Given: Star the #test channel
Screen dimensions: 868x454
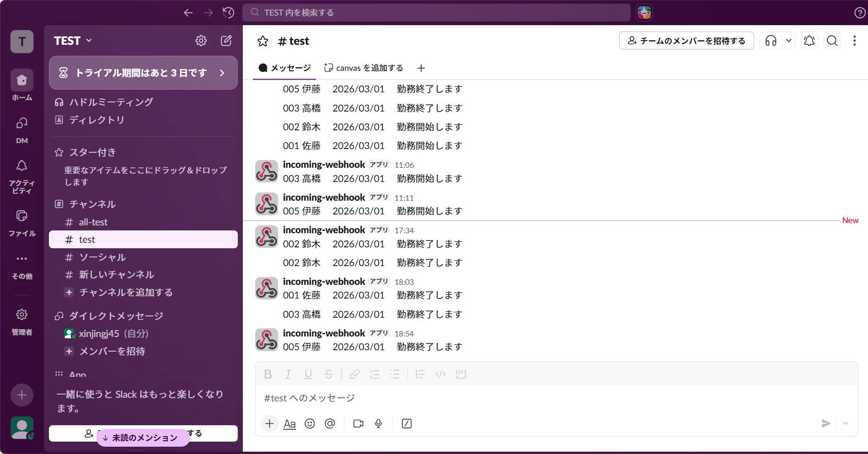Looking at the screenshot, I should coord(263,41).
